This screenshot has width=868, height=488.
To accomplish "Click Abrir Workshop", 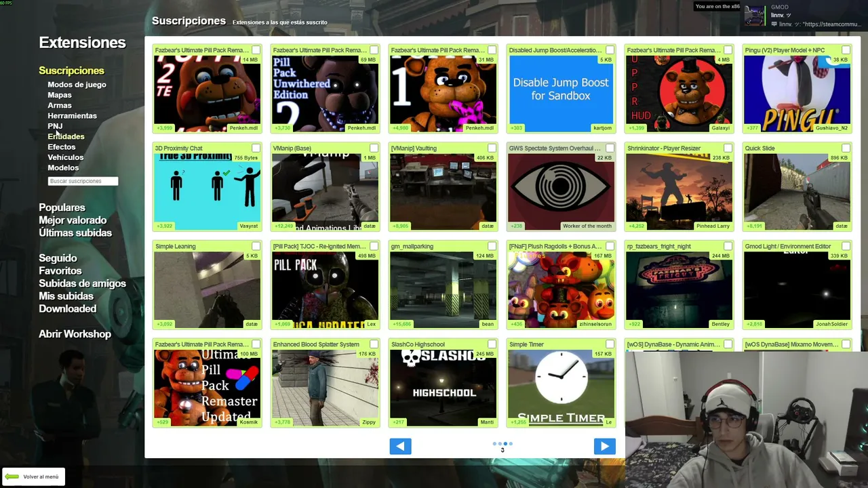I will pos(75,334).
